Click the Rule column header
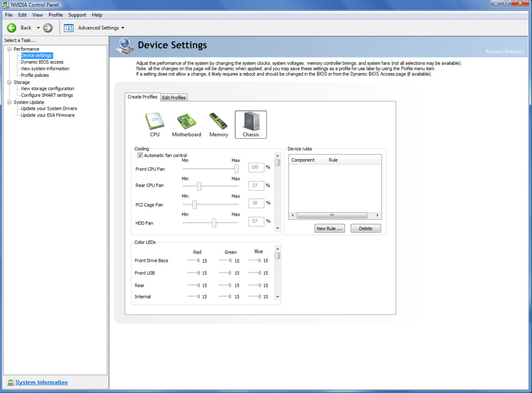 click(x=354, y=160)
